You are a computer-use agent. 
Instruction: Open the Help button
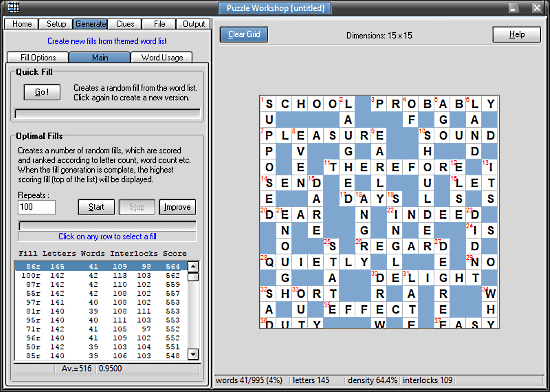[517, 34]
